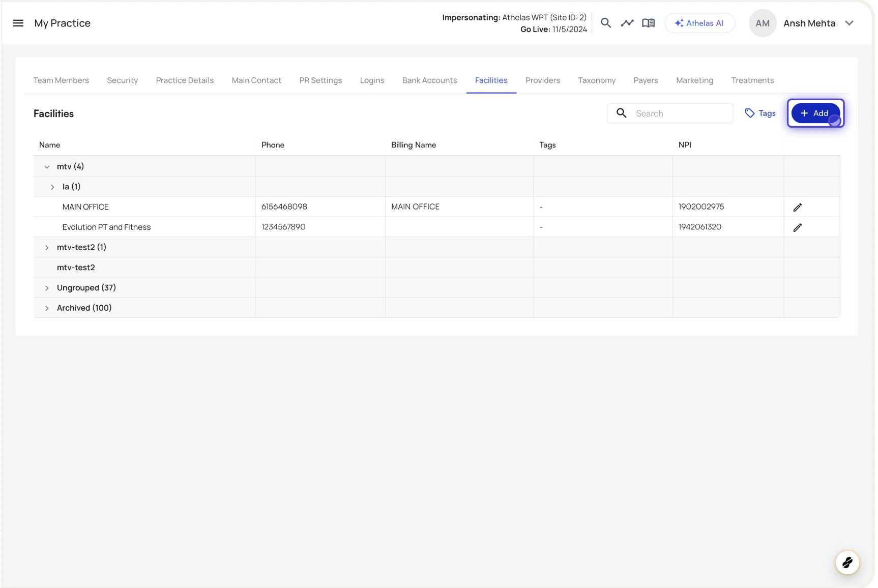Go to Providers tab
Viewport: 878px width, 588px height.
click(x=542, y=80)
